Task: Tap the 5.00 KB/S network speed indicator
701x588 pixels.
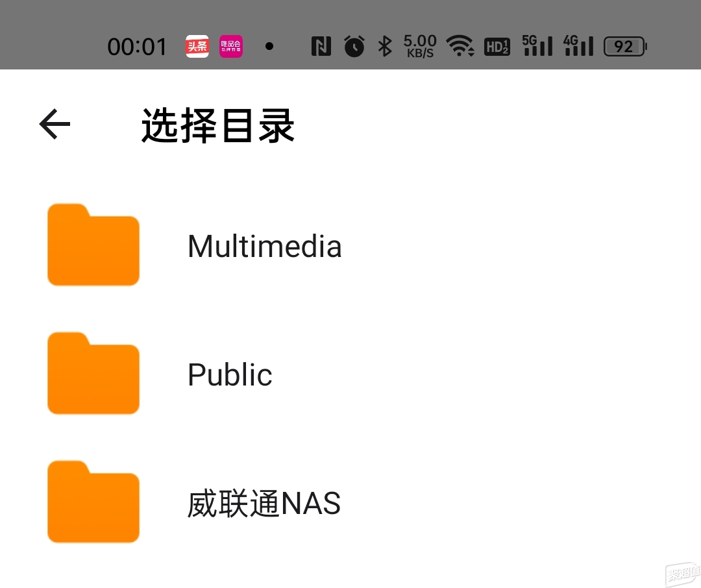Action: [420, 47]
